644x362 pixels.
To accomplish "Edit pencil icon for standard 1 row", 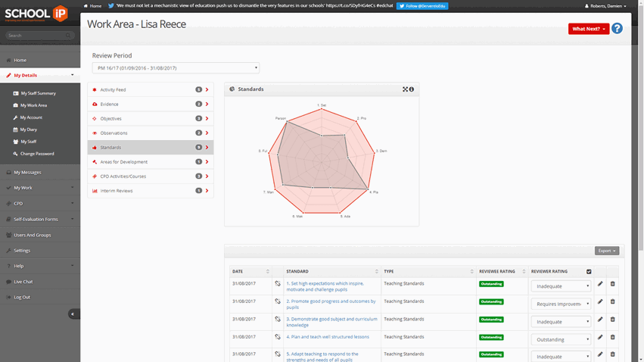I will pos(600,284).
